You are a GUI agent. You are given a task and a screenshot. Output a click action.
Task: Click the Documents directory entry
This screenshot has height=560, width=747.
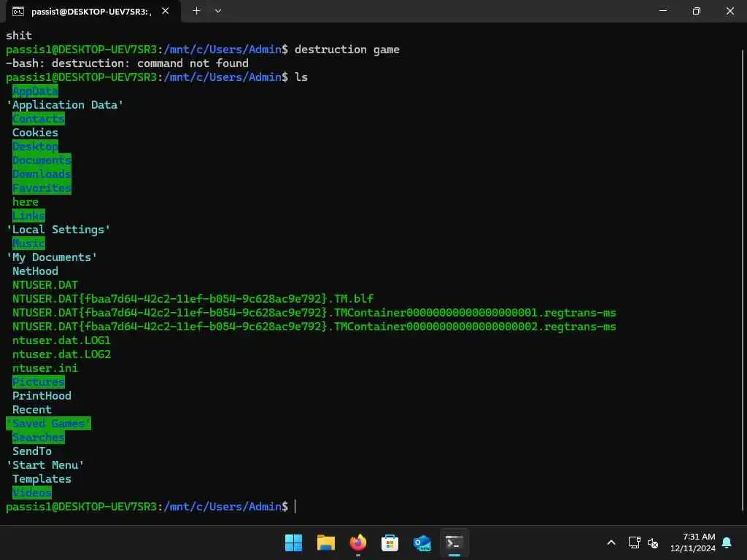coord(42,160)
